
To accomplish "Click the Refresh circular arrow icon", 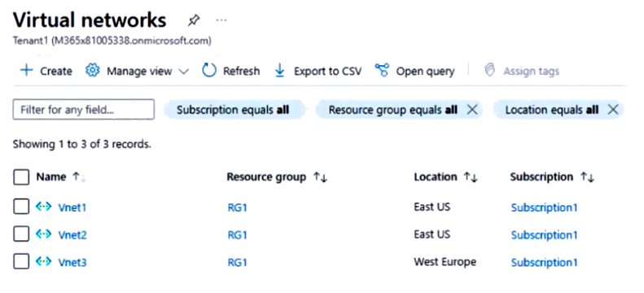I will tap(209, 71).
